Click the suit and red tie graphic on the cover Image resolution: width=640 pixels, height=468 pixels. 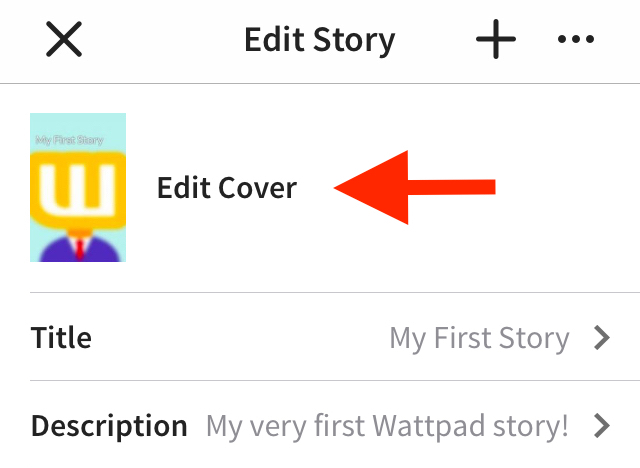pyautogui.click(x=79, y=248)
